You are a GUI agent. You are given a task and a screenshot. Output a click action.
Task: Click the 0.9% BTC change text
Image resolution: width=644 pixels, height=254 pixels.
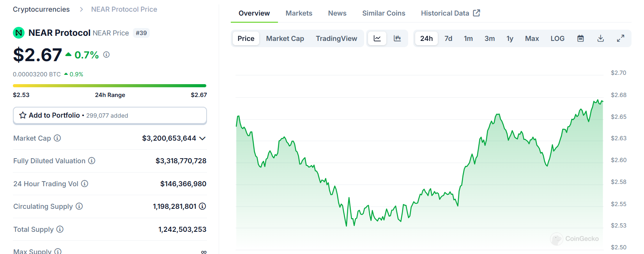coord(76,74)
